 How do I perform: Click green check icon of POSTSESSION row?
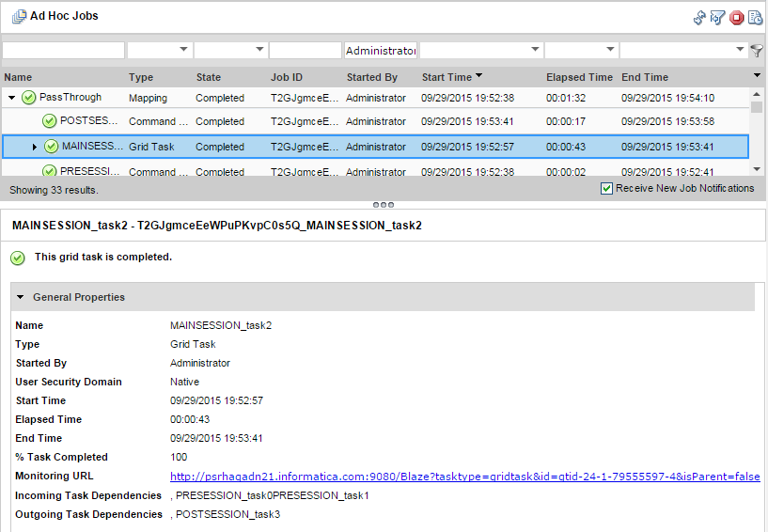[50, 121]
